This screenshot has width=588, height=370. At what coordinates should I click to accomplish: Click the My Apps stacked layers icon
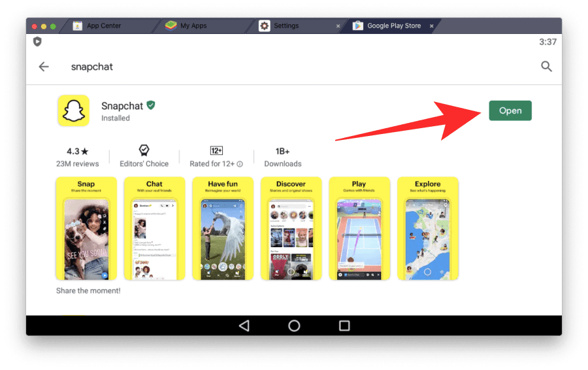pyautogui.click(x=171, y=25)
